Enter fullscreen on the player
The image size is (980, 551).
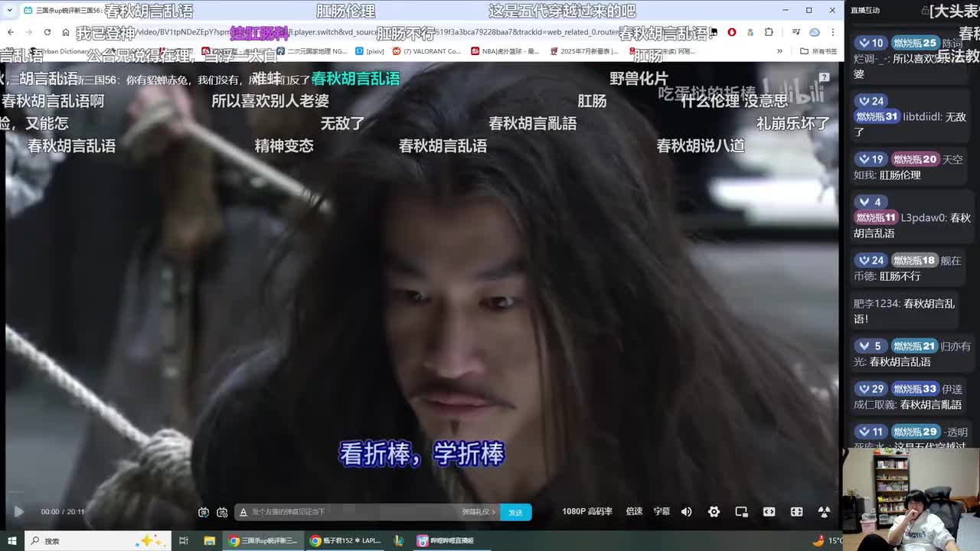coord(824,512)
